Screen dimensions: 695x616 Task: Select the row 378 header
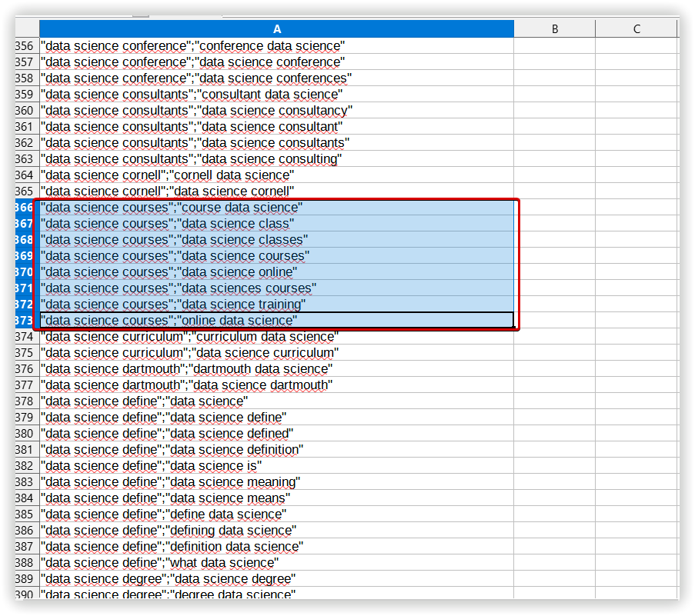[25, 401]
